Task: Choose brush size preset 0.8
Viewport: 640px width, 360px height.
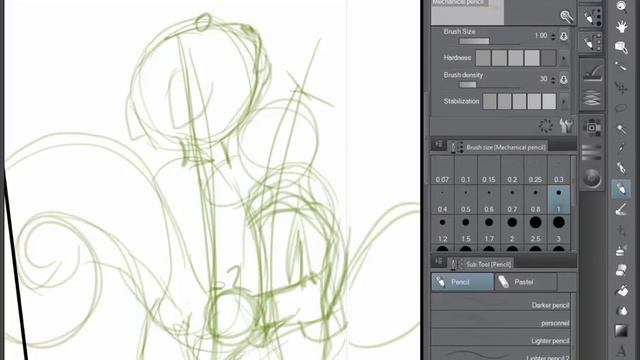Action: (536, 201)
